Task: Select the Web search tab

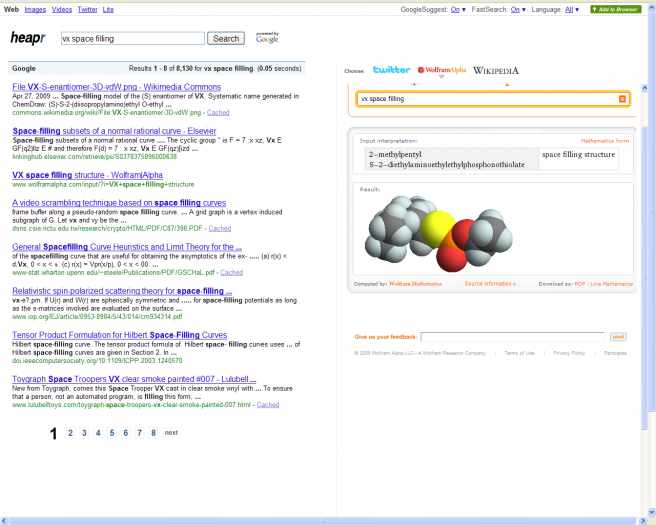Action: [x=11, y=9]
